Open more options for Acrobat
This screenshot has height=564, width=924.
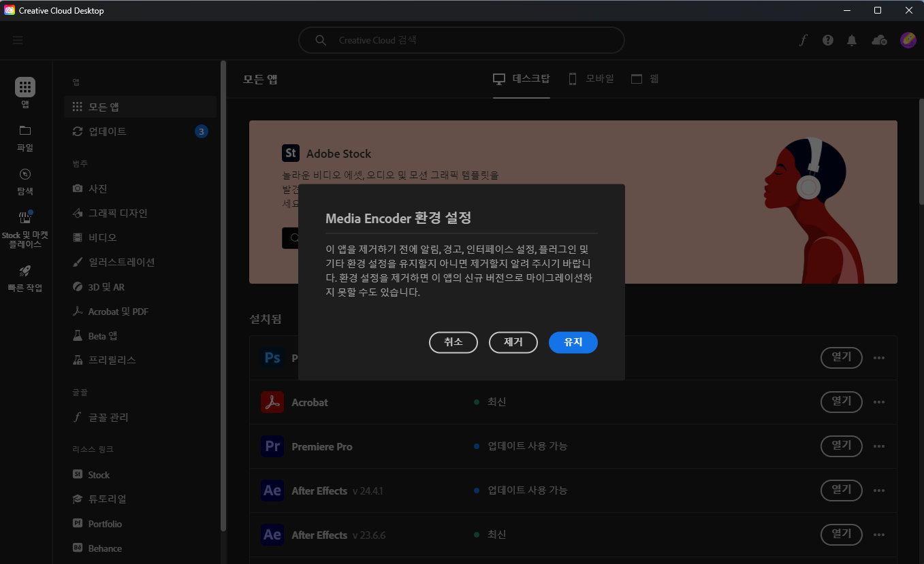click(x=878, y=402)
